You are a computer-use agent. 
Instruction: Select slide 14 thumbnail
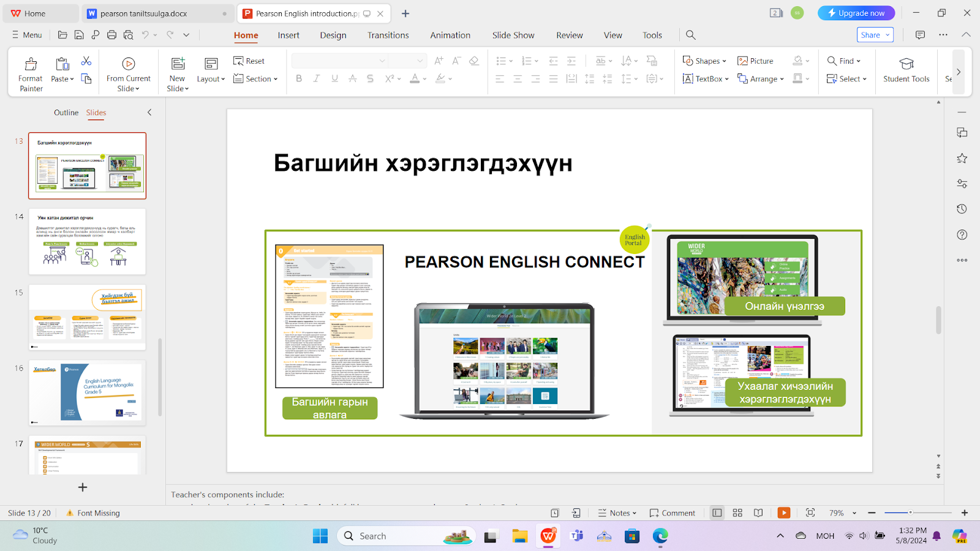point(87,241)
